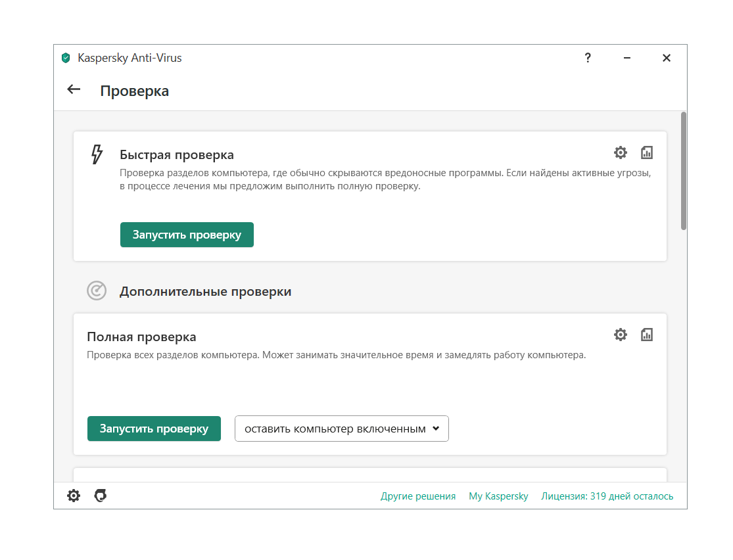Click the Kaspersky shield logo in title bar
Image resolution: width=733 pixels, height=560 pixels.
coord(66,58)
